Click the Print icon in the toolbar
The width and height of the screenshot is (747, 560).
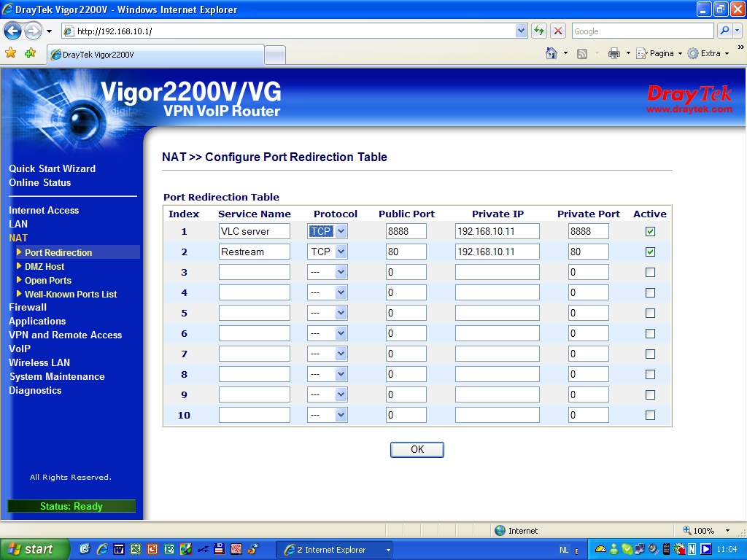coord(614,53)
